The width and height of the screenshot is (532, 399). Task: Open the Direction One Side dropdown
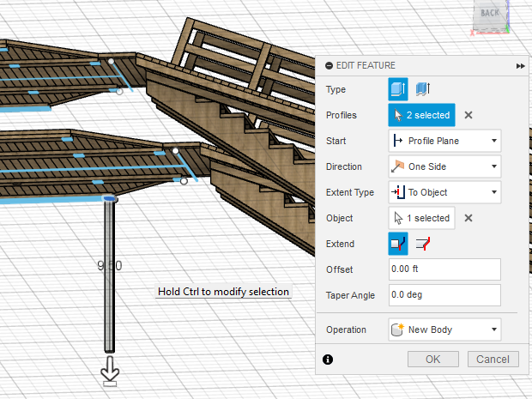[444, 166]
